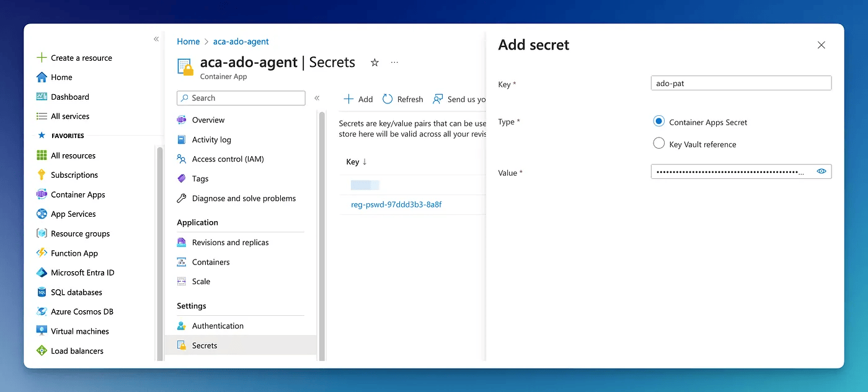Collapse the Container App menu pane
Screen dimensions: 868x392
pyautogui.click(x=317, y=97)
